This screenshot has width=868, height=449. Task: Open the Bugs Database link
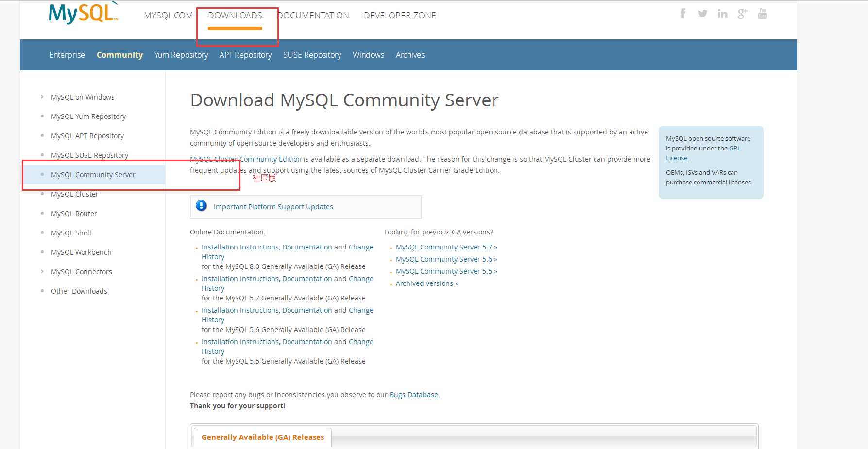pos(414,395)
